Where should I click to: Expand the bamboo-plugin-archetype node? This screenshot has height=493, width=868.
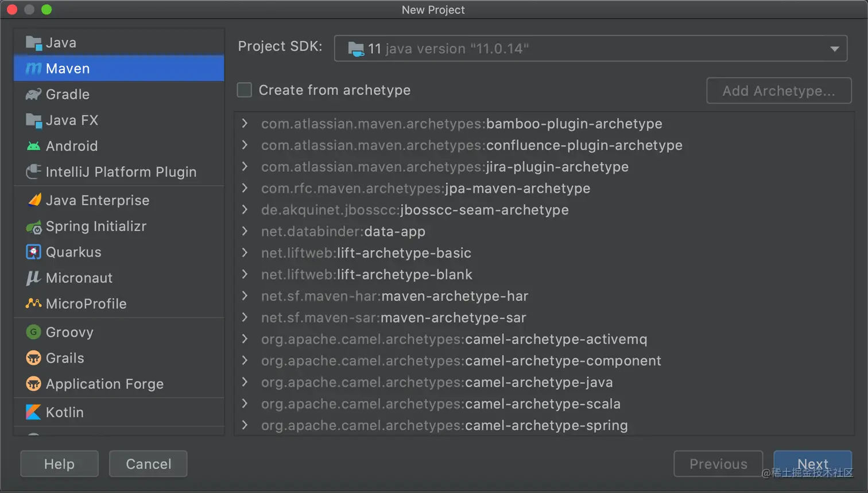point(245,123)
